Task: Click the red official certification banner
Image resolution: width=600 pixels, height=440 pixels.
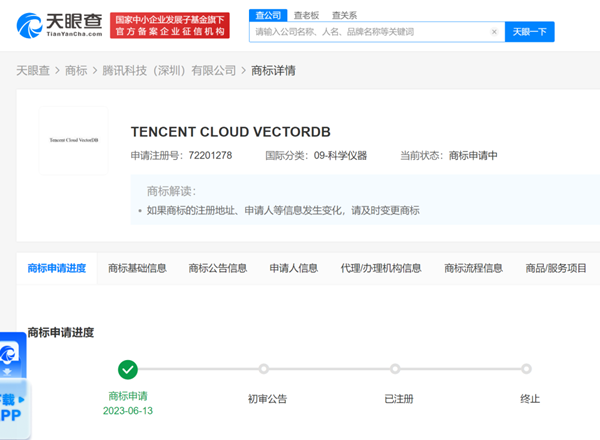Action: [169, 25]
